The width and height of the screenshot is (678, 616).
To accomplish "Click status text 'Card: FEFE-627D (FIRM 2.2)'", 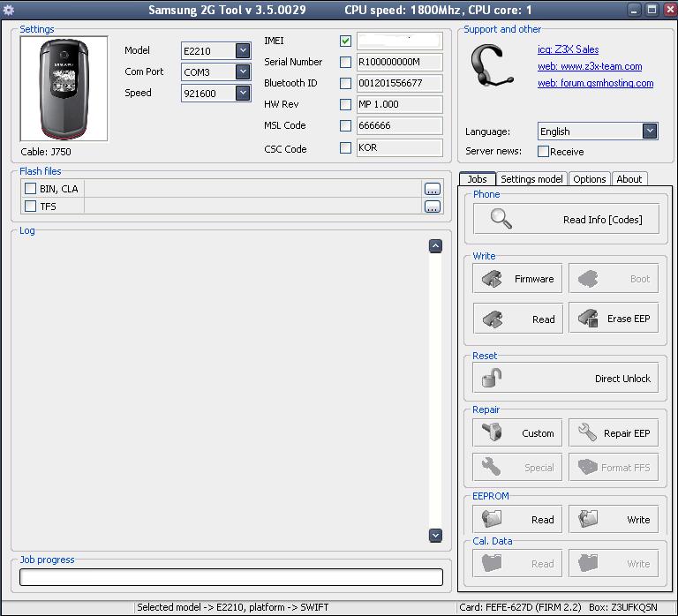I will point(521,607).
